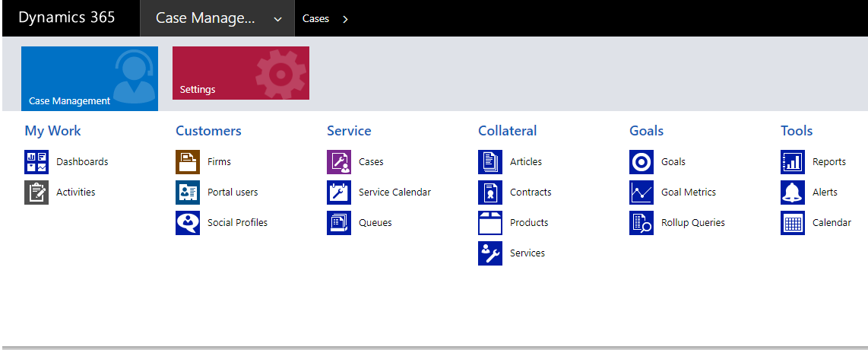Go to the Activities link
868x350 pixels.
click(x=76, y=192)
